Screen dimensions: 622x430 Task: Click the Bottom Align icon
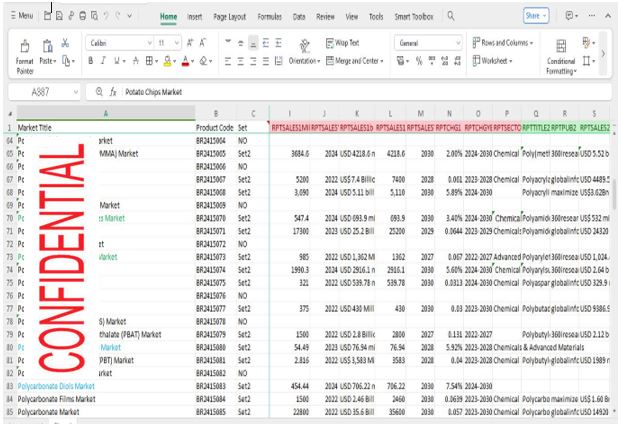[x=253, y=42]
